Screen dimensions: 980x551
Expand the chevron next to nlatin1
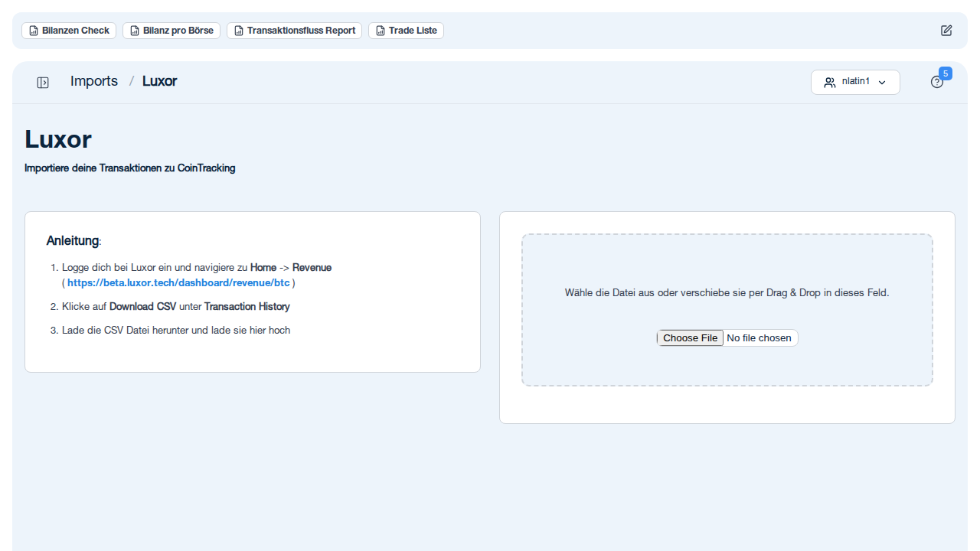point(882,83)
